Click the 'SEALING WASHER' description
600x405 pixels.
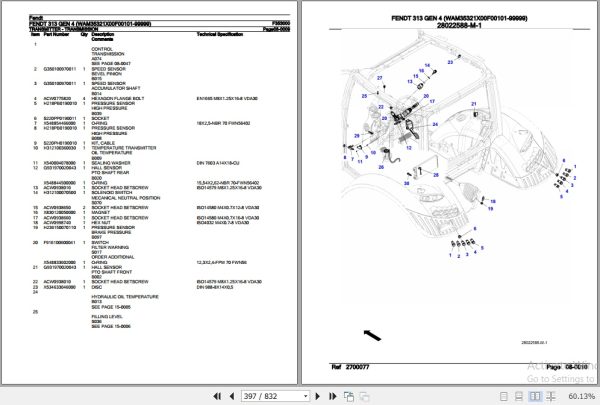[x=111, y=163]
